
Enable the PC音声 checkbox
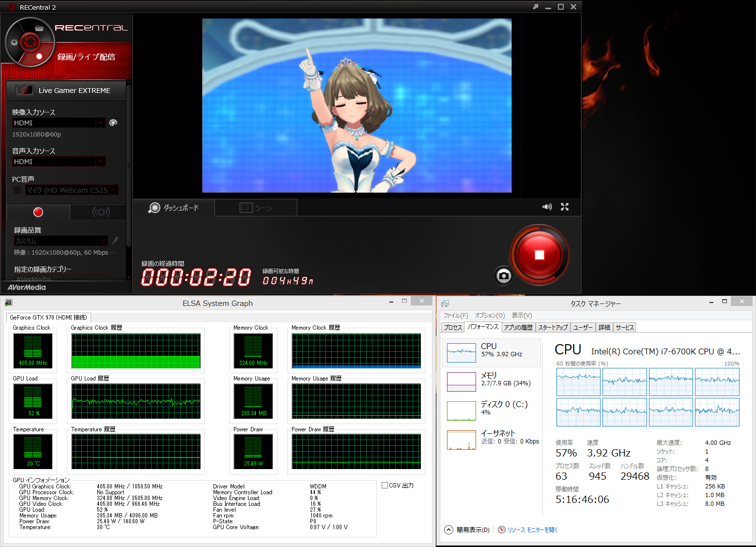coord(17,190)
